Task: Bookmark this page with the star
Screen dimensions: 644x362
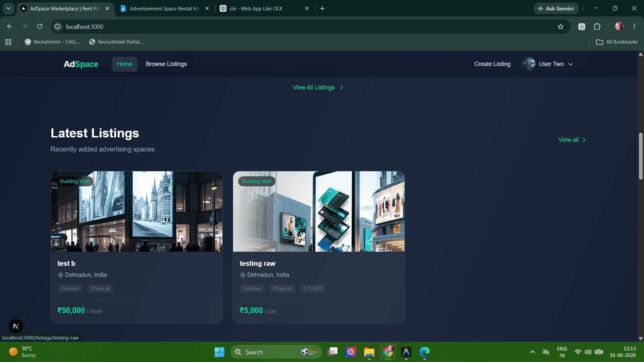Action: pyautogui.click(x=560, y=26)
